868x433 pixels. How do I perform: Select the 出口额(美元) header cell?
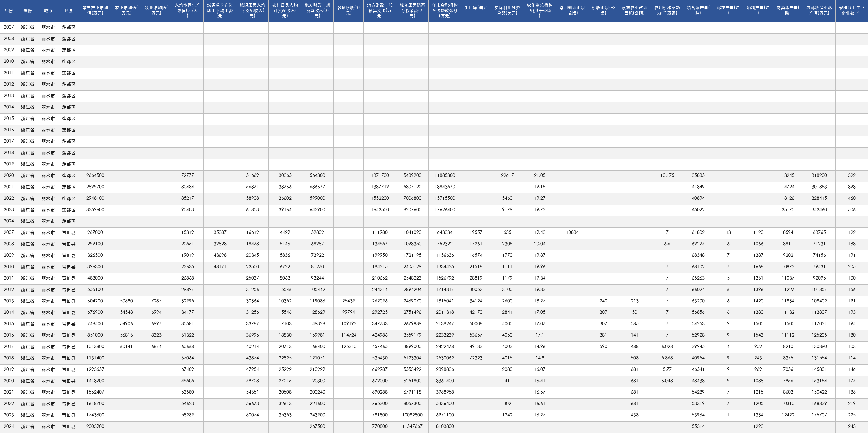tap(476, 11)
